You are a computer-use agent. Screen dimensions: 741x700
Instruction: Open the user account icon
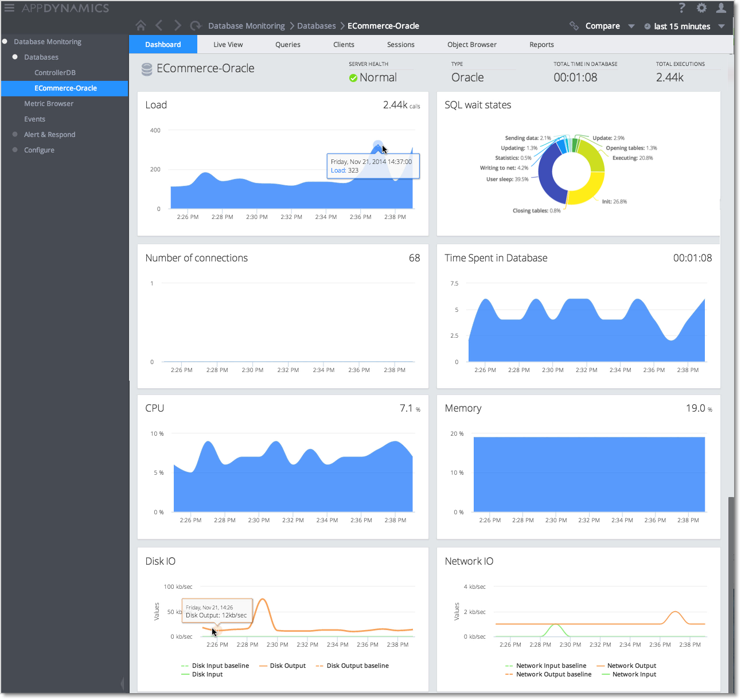click(x=721, y=8)
